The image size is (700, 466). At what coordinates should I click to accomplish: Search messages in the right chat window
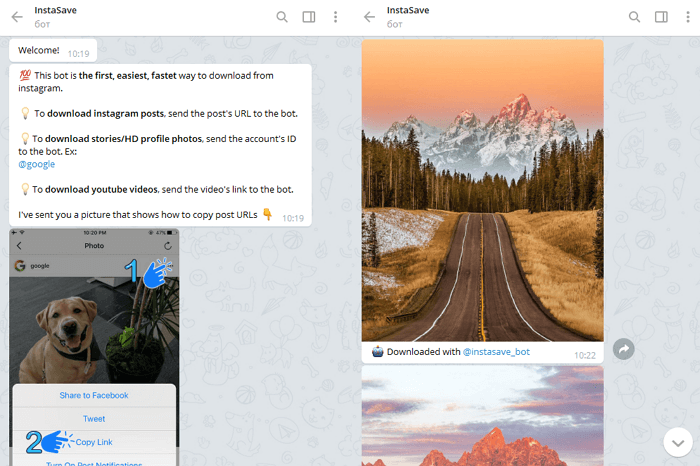click(635, 17)
